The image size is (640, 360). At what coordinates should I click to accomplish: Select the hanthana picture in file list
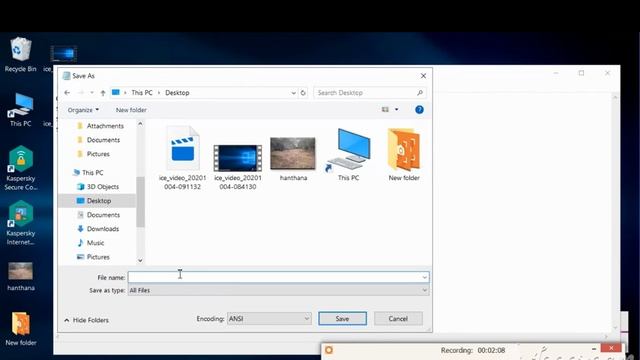[x=293, y=159]
